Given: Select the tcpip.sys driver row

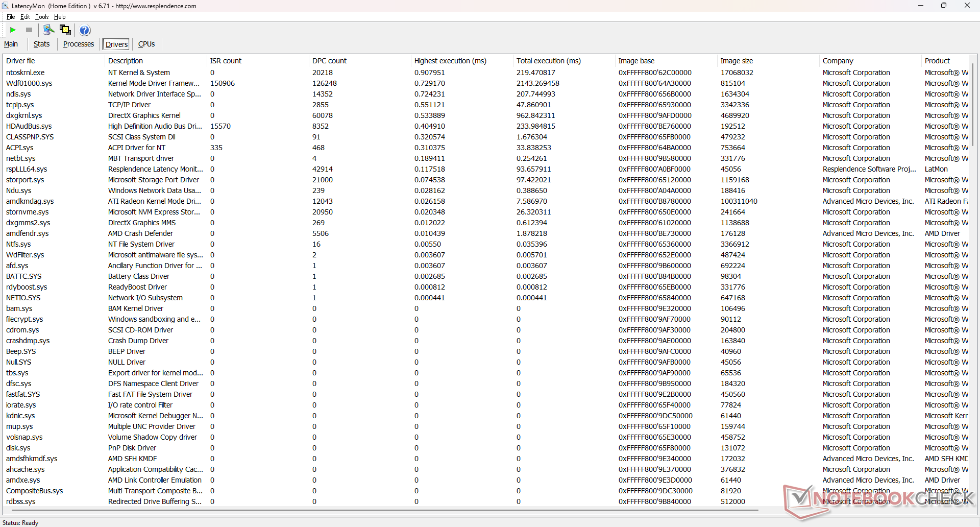Looking at the screenshot, I should coord(486,105).
